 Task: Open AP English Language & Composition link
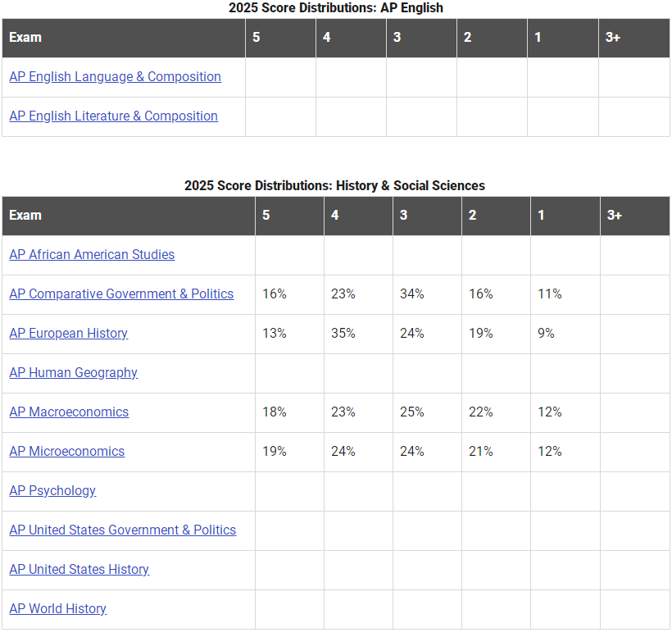[x=116, y=77]
